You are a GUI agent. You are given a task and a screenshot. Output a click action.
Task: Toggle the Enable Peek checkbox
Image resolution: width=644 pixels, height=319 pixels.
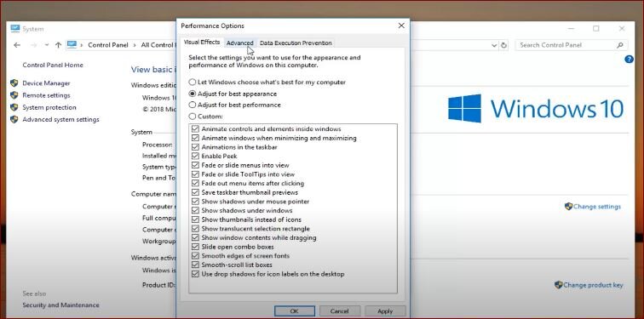point(195,157)
